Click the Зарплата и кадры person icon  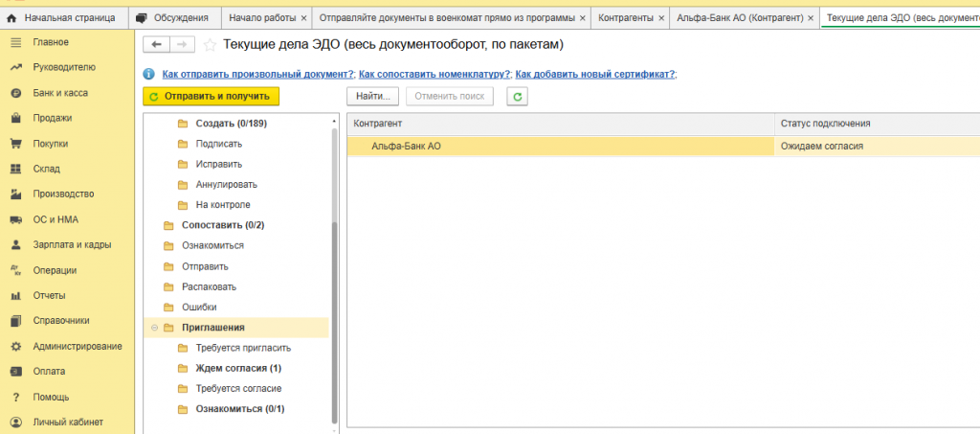point(17,245)
